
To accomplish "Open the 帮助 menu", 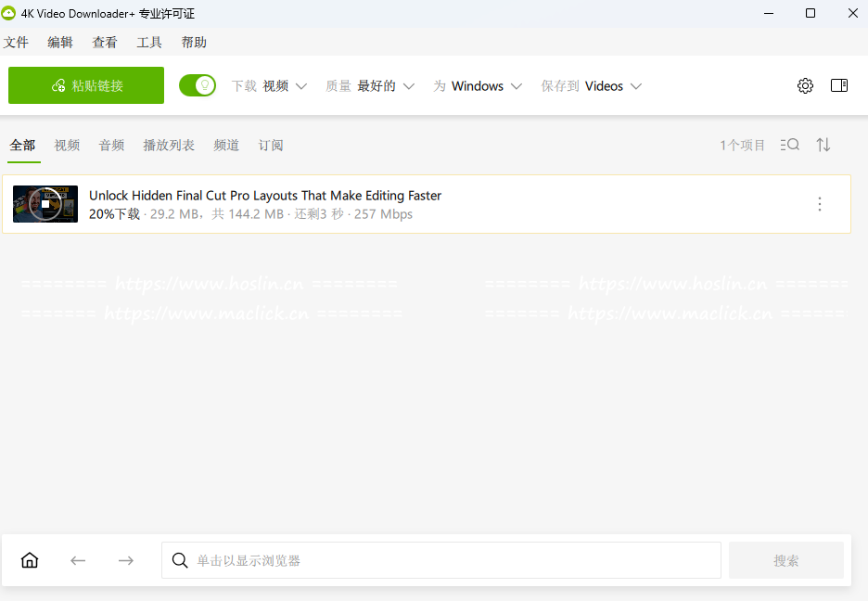I will tap(194, 42).
